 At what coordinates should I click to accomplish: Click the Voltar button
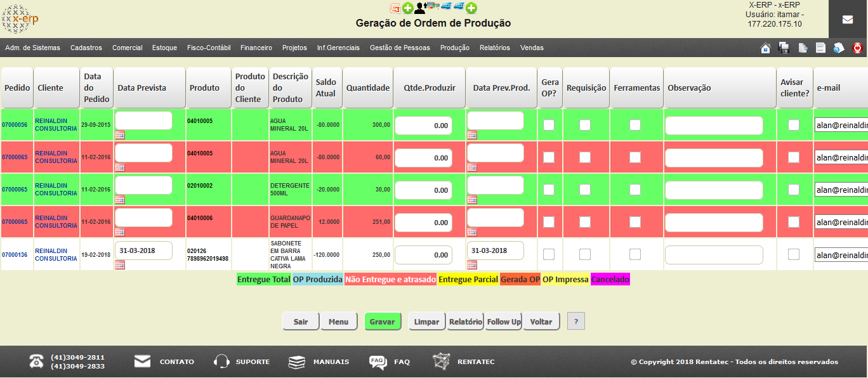541,322
